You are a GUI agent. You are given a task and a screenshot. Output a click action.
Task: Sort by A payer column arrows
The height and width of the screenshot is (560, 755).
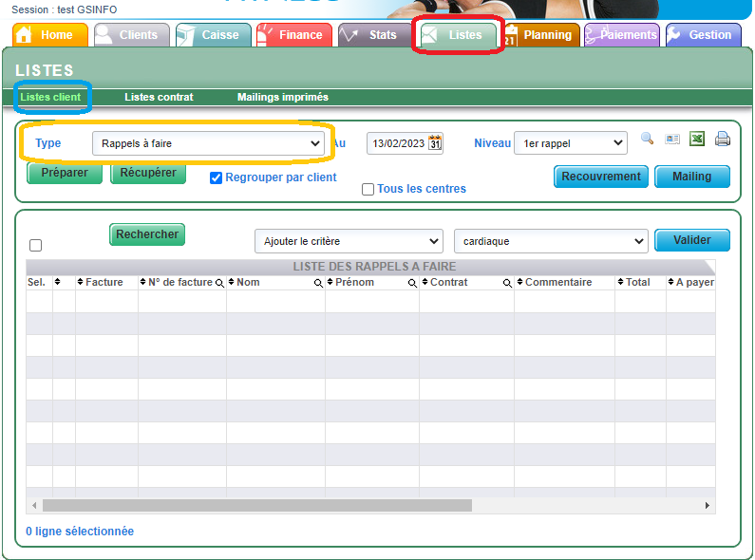[671, 282]
